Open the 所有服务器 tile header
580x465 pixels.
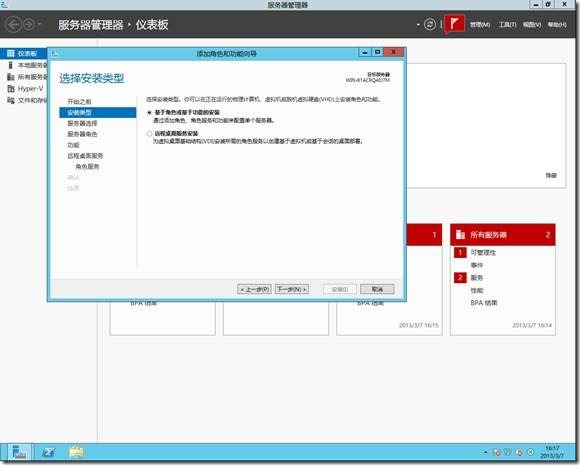(503, 235)
